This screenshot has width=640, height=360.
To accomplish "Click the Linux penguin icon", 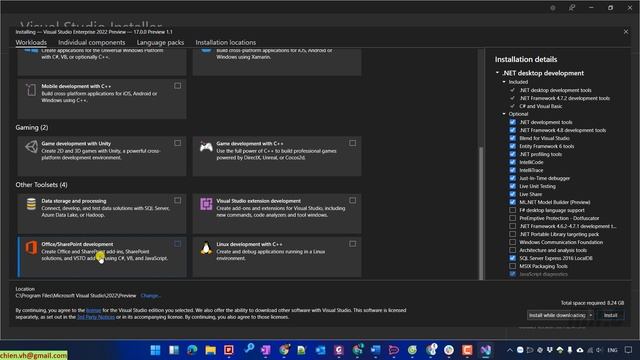I will click(206, 248).
